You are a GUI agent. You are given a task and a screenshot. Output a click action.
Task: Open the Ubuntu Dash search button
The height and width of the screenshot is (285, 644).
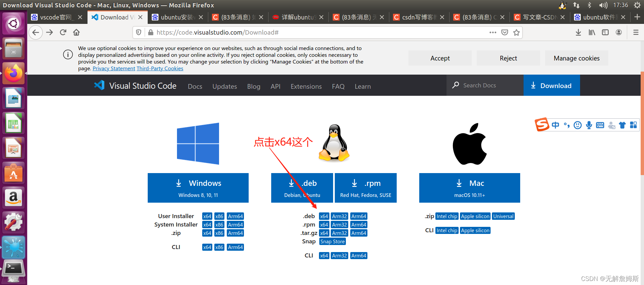(13, 23)
